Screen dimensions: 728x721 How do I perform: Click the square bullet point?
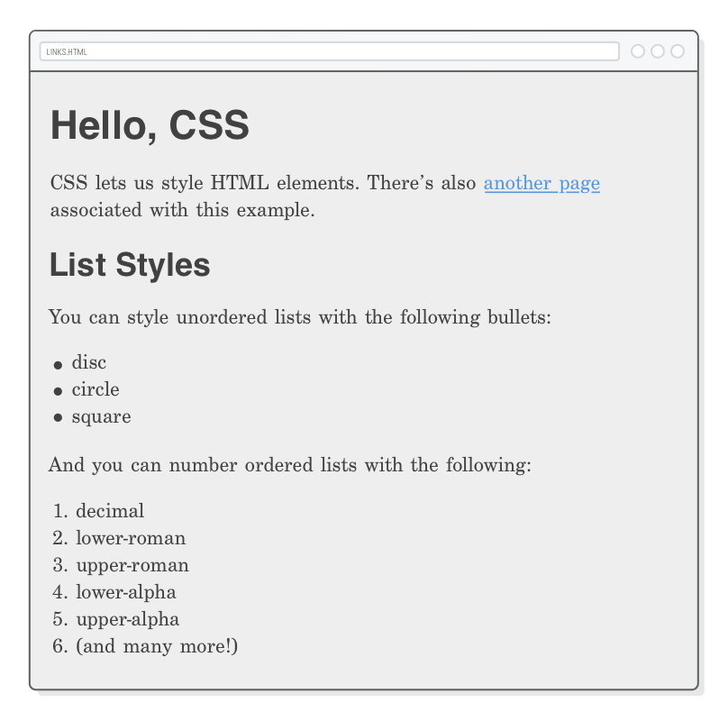point(60,418)
